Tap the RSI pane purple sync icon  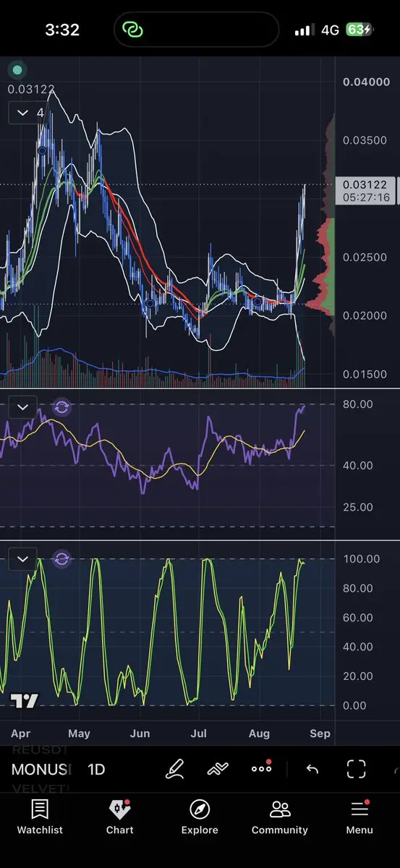61,407
